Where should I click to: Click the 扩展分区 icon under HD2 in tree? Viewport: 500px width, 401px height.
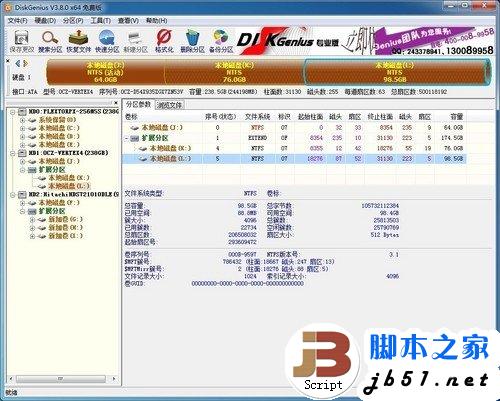(32, 211)
